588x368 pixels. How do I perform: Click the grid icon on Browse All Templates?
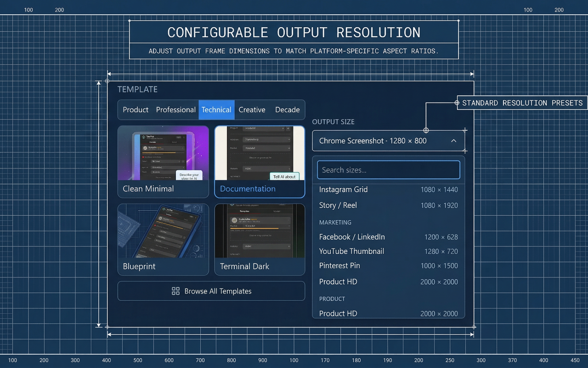coord(175,291)
